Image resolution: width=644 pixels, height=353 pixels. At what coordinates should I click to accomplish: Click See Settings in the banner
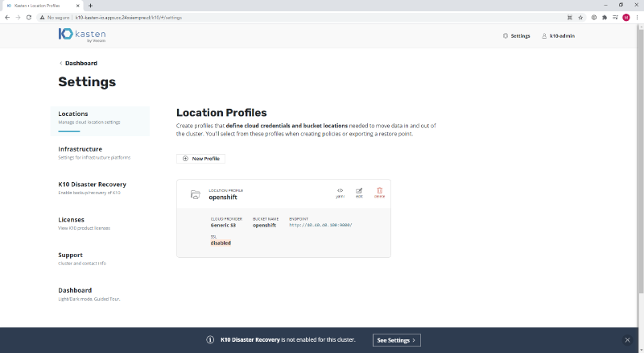(x=396, y=340)
